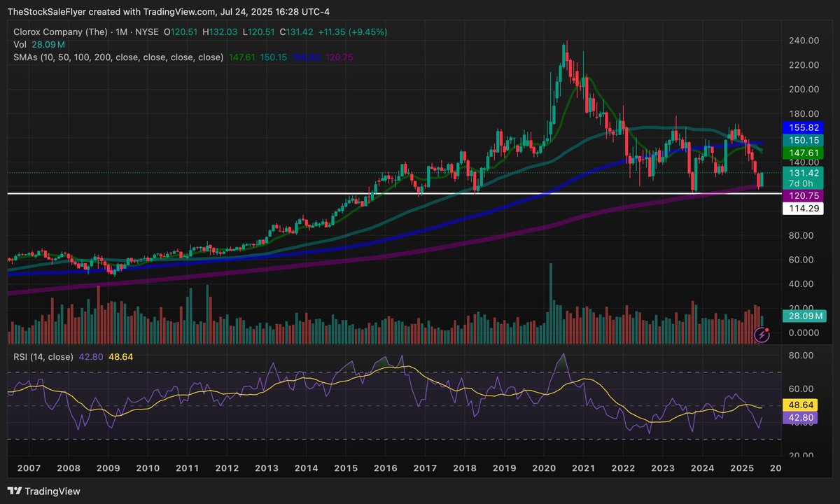Viewport: 840px width, 504px height.
Task: Click "2009" on the time axis
Action: (x=107, y=468)
